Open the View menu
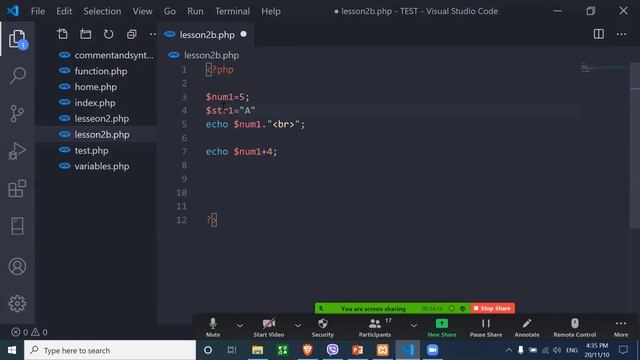 (142, 11)
